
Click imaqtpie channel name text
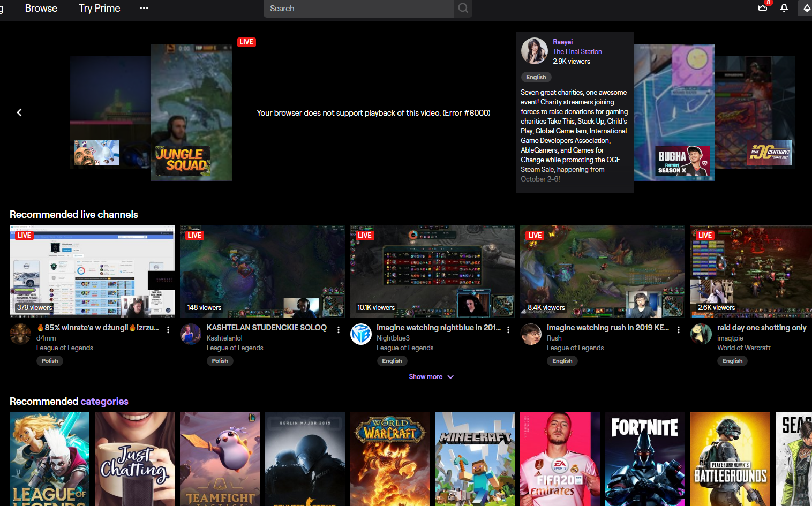tap(731, 338)
